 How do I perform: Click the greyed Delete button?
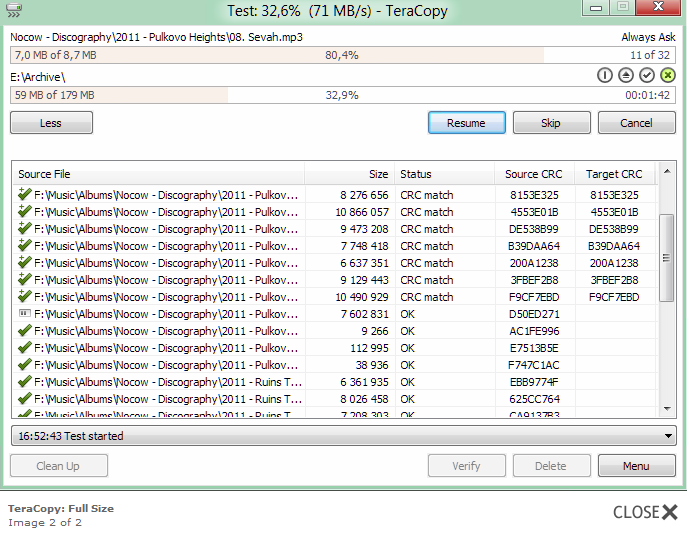pyautogui.click(x=551, y=466)
